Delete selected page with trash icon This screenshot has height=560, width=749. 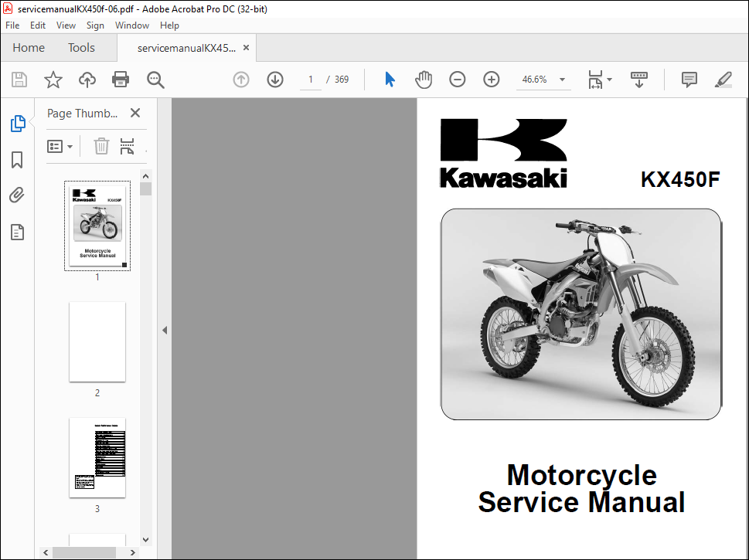click(x=101, y=146)
